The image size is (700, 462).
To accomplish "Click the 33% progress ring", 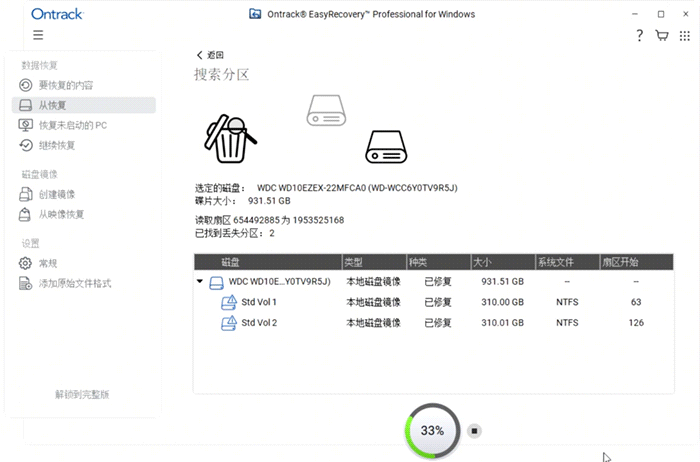I will pos(432,431).
